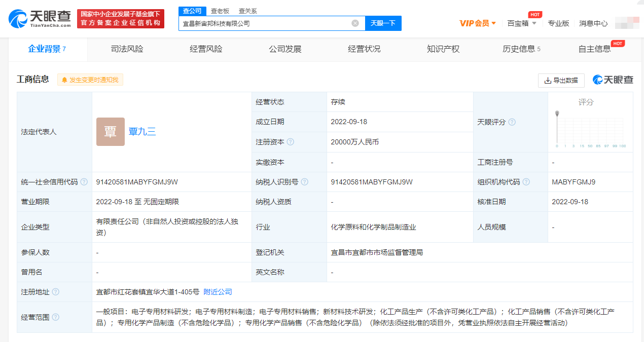This screenshot has width=644, height=342.
Task: Click the address 宜都市红花套镇宜华大道1-405号
Action: coord(148,292)
